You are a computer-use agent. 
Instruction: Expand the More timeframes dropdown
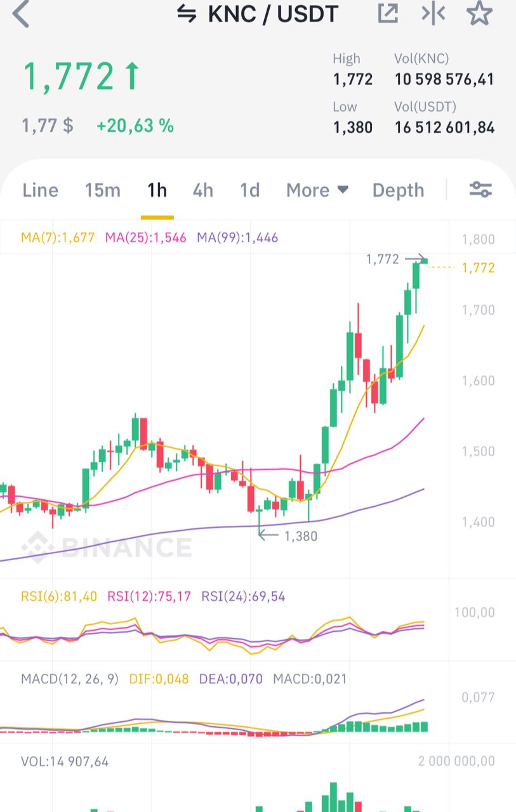[x=317, y=190]
